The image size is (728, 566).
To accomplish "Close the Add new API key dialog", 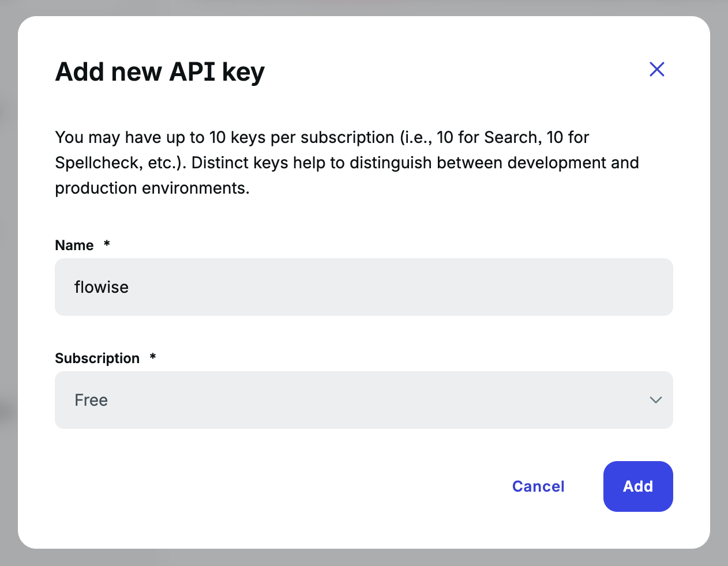I will 656,69.
